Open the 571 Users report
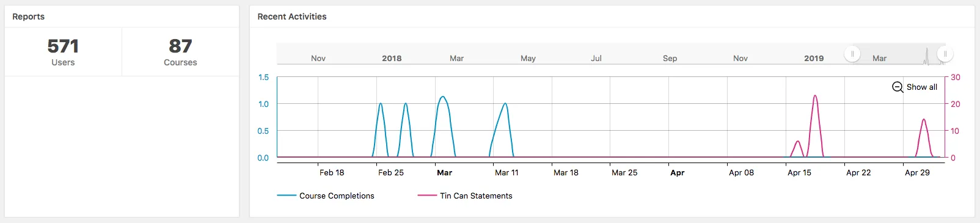The image size is (980, 223). pos(63,52)
